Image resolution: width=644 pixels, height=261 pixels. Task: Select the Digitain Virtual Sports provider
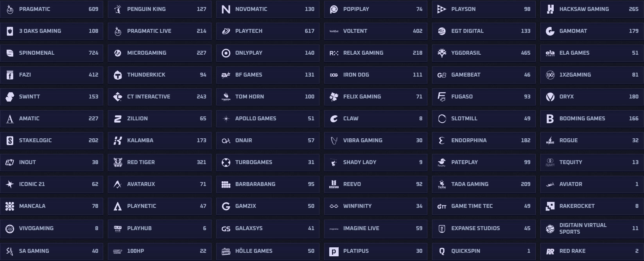[592, 229]
